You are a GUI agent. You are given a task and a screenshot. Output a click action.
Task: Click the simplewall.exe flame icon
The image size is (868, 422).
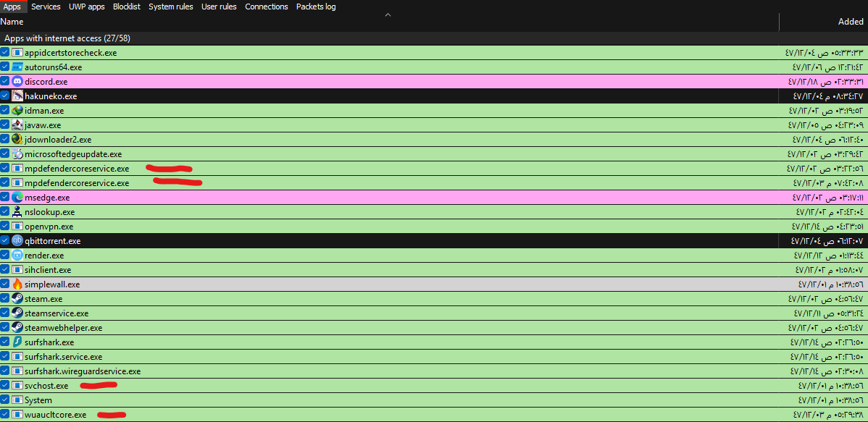[17, 284]
